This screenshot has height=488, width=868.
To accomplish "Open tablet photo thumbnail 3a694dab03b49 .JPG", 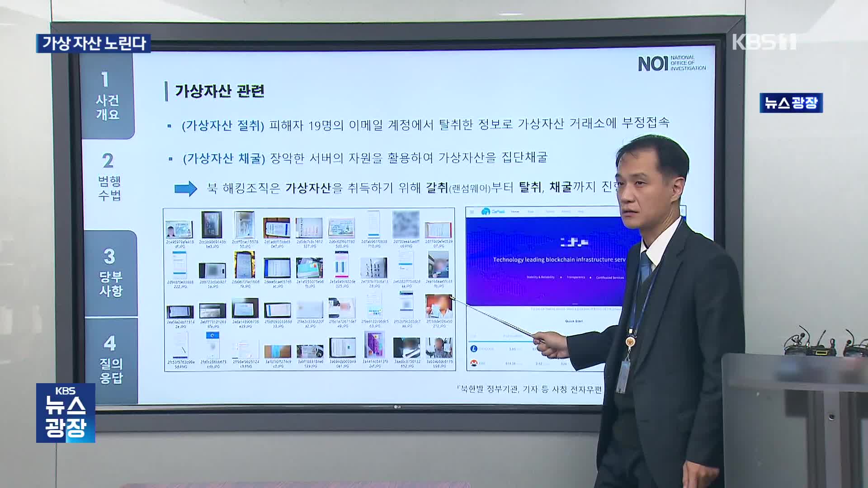I will coord(342,348).
